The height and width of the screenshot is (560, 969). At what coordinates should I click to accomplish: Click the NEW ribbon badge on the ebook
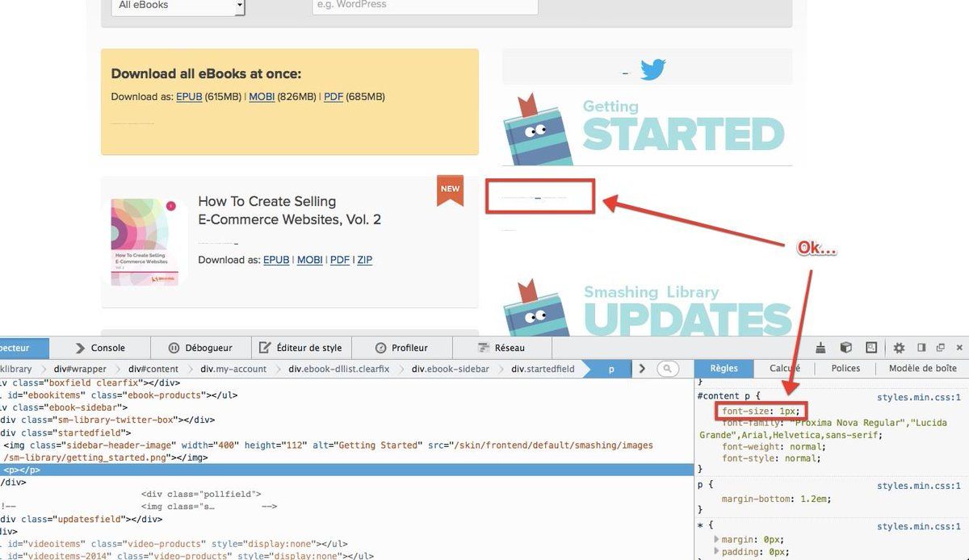point(451,190)
